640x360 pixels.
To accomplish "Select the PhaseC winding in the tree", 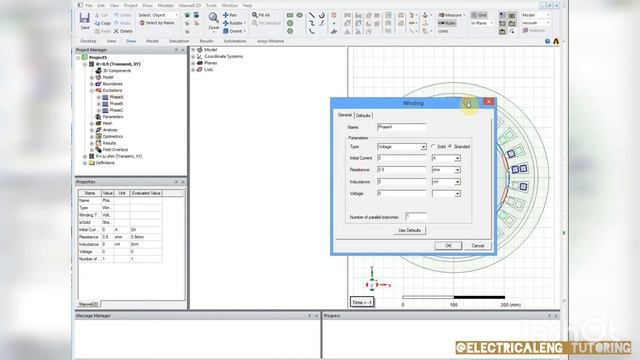I will click(116, 110).
